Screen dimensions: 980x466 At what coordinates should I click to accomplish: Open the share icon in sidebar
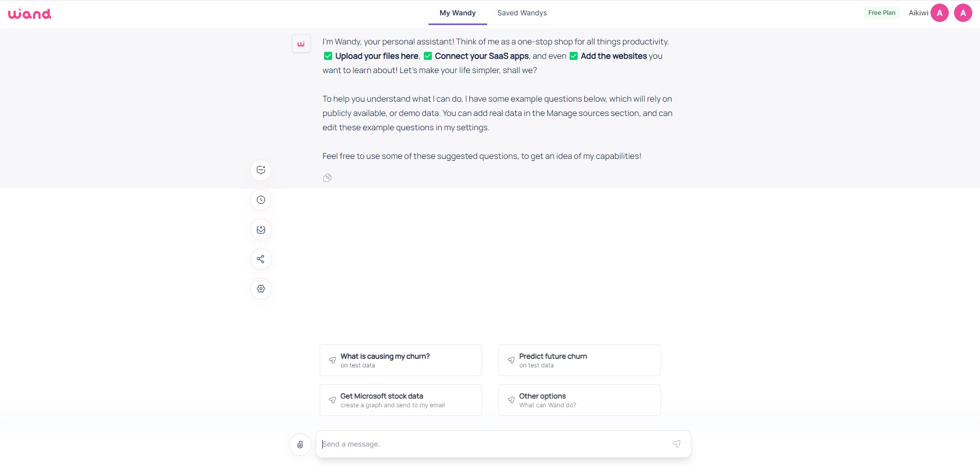261,259
